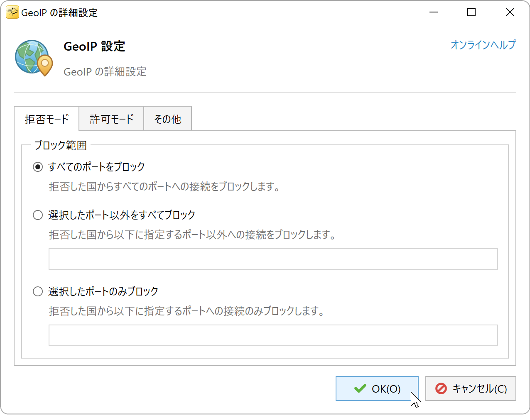530x420 pixels.
Task: Open the 許可モード tab
Action: tap(111, 119)
